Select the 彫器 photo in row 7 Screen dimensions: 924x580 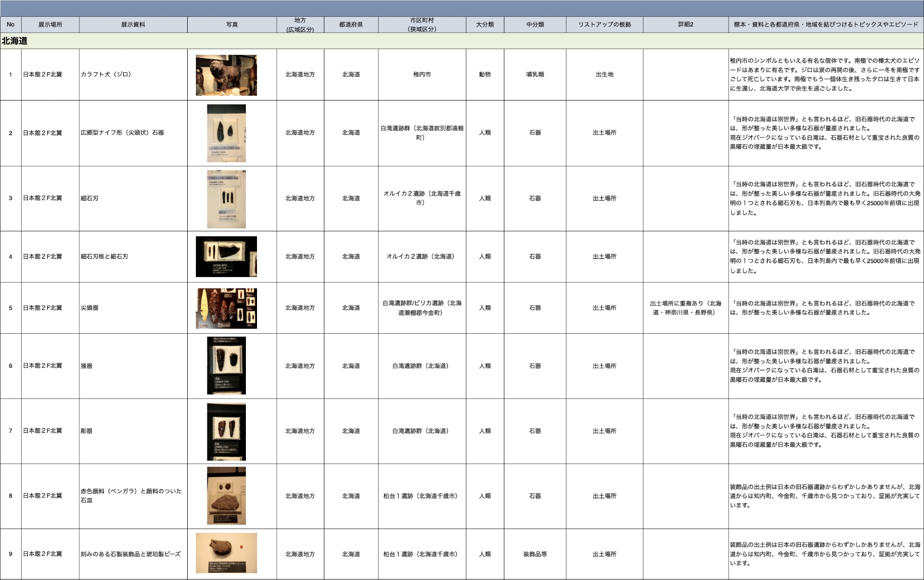pyautogui.click(x=226, y=431)
